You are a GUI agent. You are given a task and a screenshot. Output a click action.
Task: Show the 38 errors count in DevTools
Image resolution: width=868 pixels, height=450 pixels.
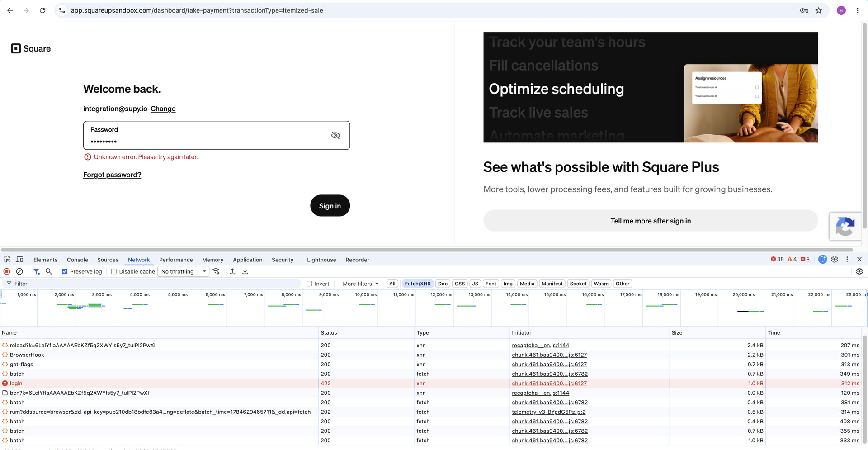click(777, 259)
